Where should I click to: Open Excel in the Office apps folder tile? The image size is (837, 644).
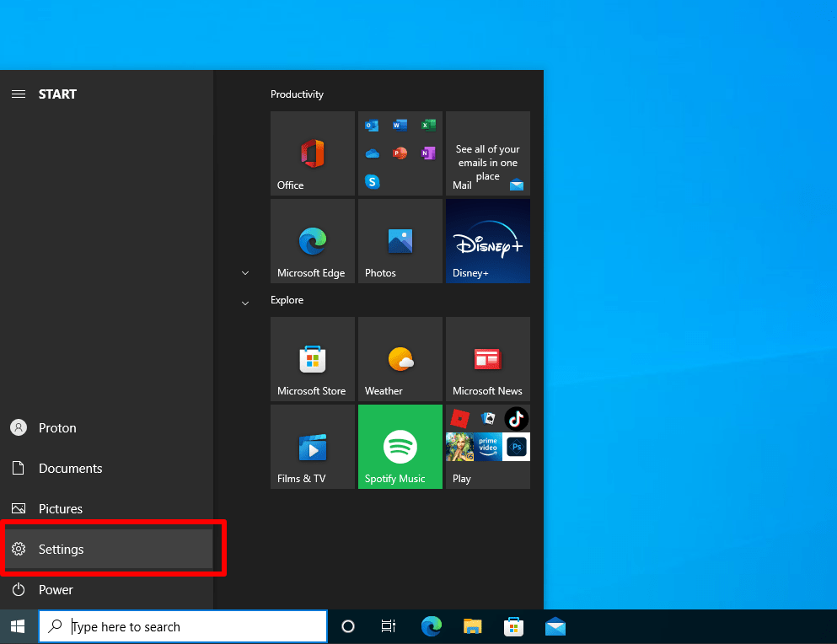tap(428, 126)
